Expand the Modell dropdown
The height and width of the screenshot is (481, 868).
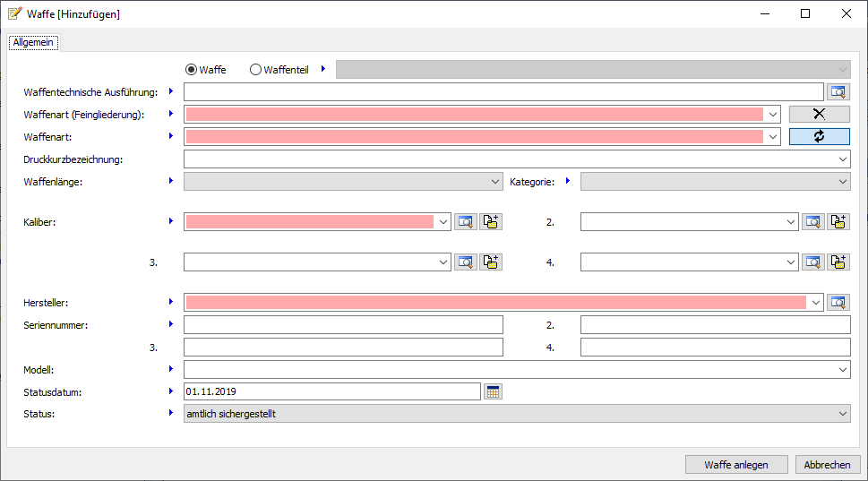[842, 369]
